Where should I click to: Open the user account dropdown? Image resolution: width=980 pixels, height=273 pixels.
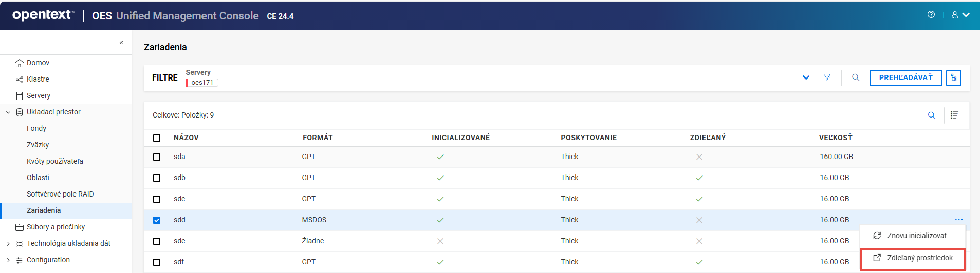pos(959,15)
